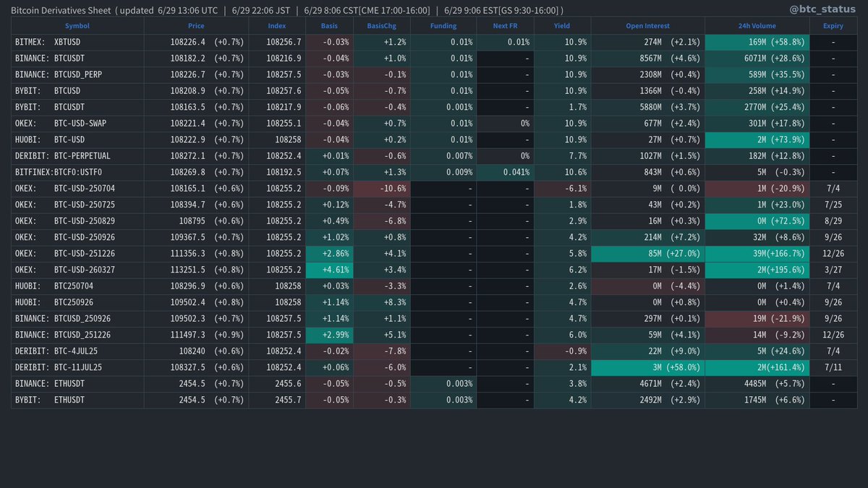
Task: Select the BINANCE: ETHUSDT symbol
Action: [x=51, y=384]
